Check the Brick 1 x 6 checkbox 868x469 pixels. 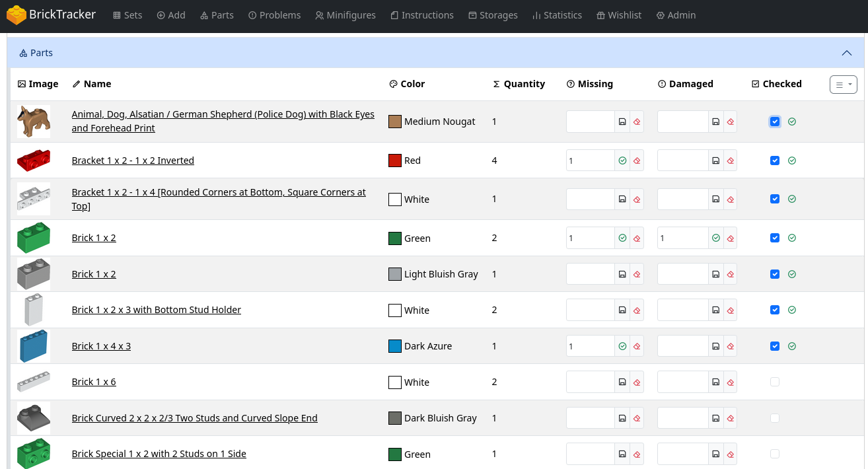click(x=775, y=382)
